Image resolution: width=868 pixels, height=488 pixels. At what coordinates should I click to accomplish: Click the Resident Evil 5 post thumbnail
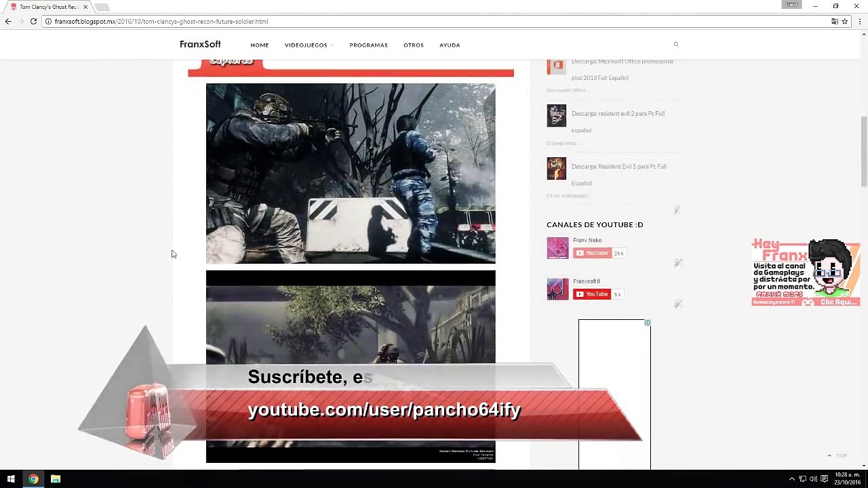pos(557,169)
